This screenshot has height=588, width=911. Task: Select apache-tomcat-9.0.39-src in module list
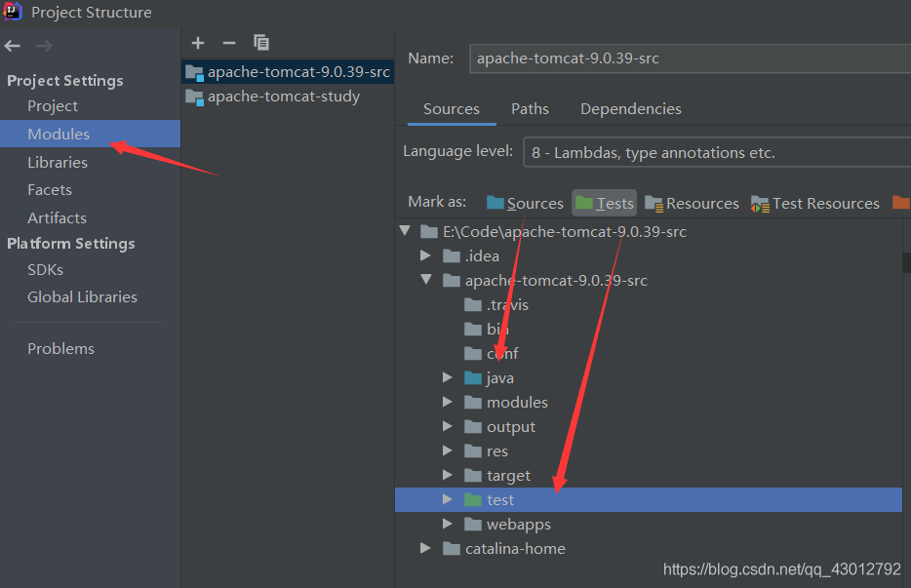[288, 72]
